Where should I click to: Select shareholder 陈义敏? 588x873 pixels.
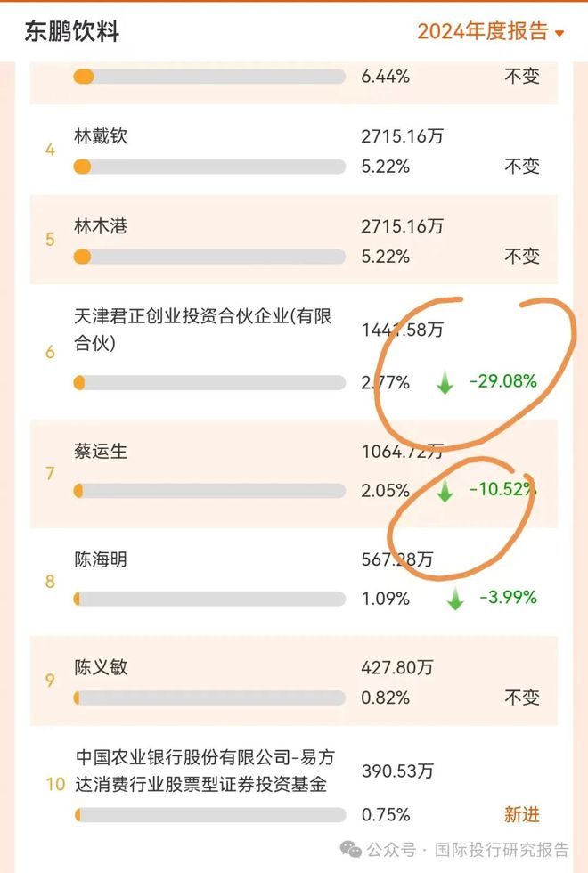101,668
